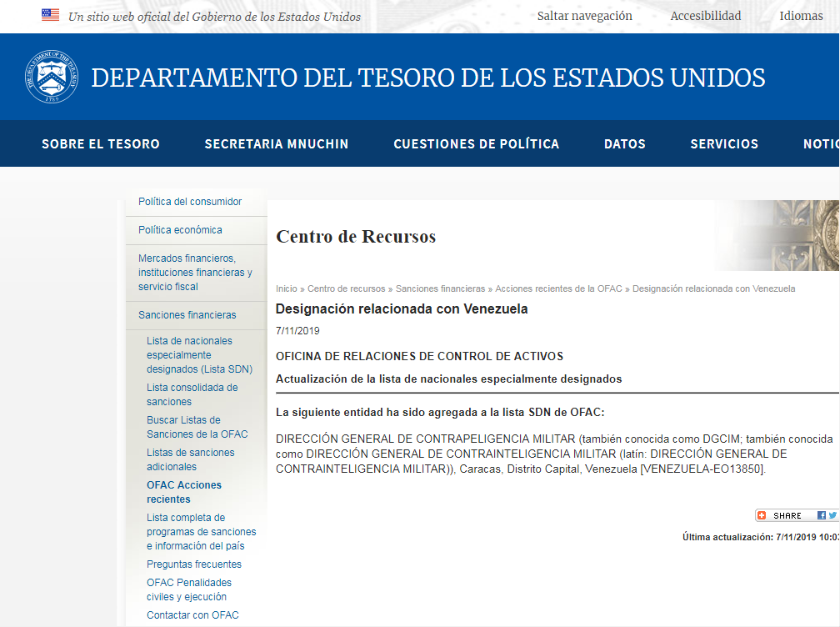Screen dimensions: 840x627
Task: Click Sanciones financieras breadcrumb
Action: [x=440, y=288]
